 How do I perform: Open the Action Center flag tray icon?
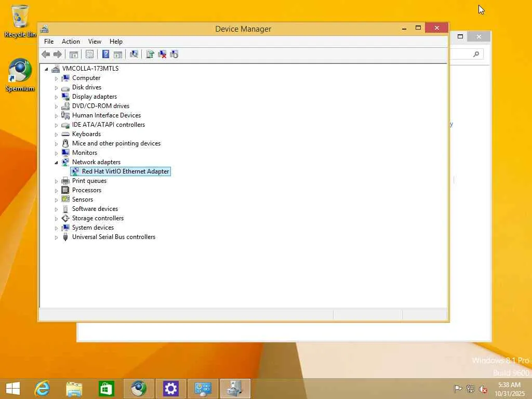(458, 389)
